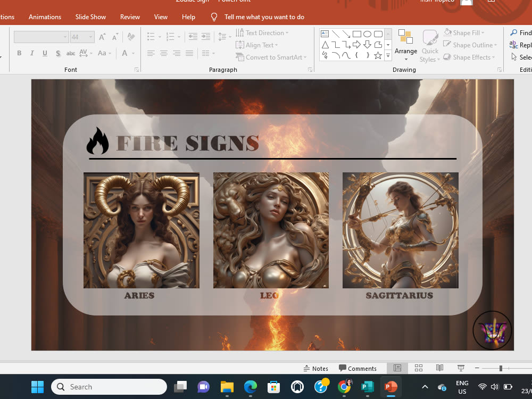Screen dimensions: 532x399
Task: Select the Oval shape
Action: [367, 34]
